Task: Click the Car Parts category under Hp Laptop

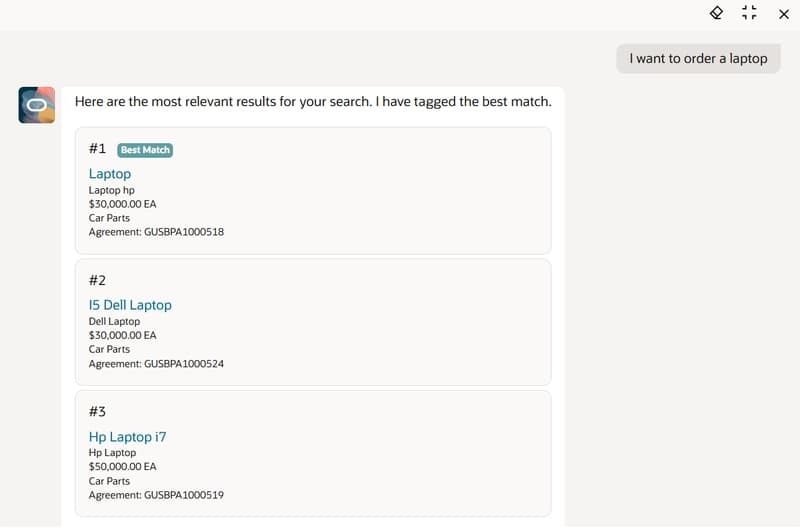Action: 109,481
